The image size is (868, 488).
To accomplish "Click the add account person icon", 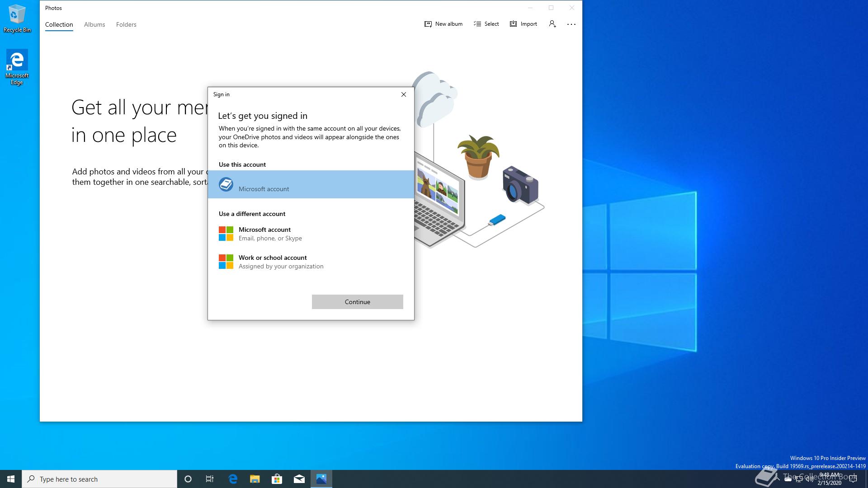I will click(552, 24).
